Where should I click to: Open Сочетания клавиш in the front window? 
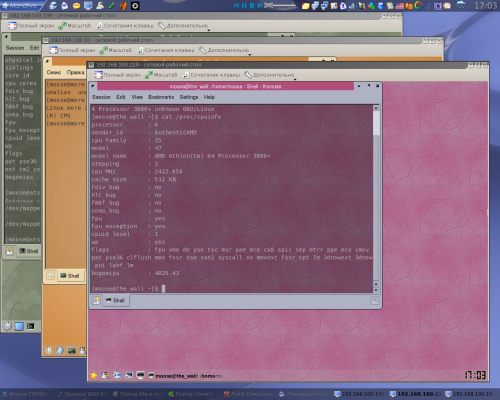coord(211,75)
